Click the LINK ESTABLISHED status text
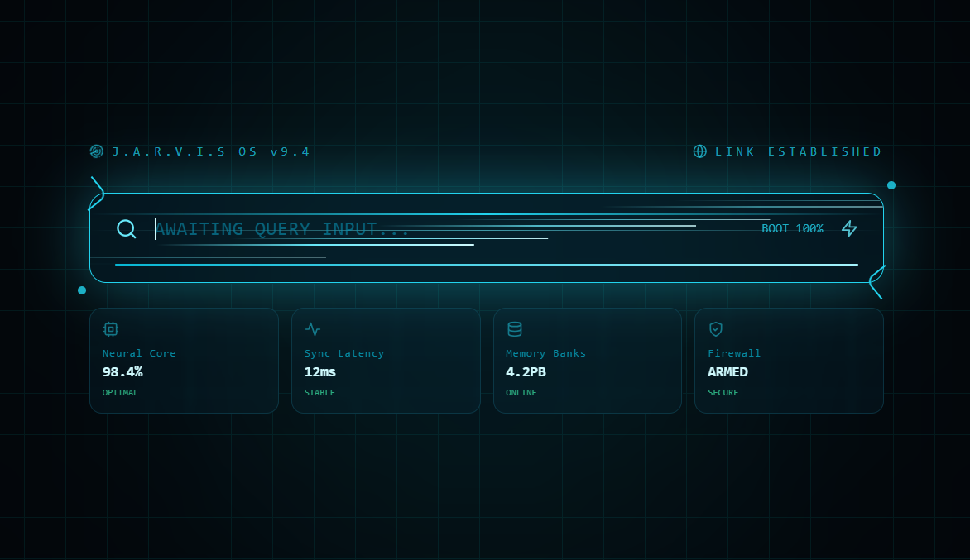This screenshot has width=970, height=560. (799, 151)
